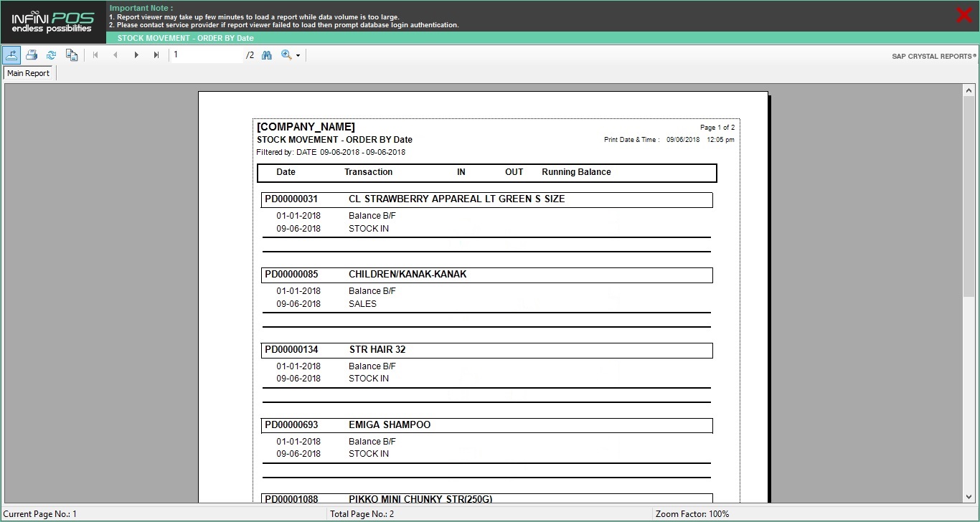This screenshot has width=980, height=522.
Task: Click CL STRAWBERRY APPAREAL LT GREEN S SIZE
Action: (456, 199)
